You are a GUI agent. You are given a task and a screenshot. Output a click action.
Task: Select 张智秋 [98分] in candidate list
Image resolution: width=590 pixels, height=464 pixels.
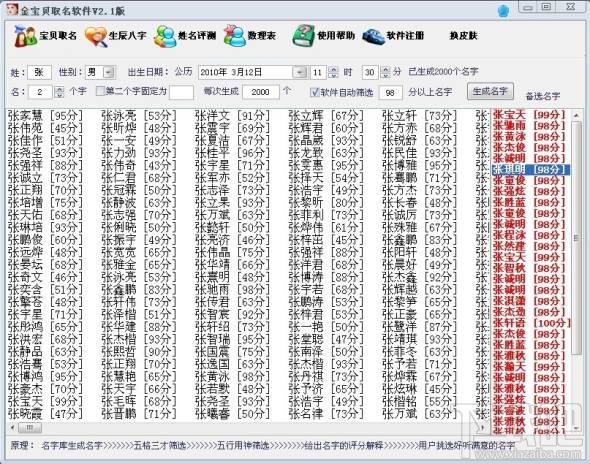[x=529, y=268]
